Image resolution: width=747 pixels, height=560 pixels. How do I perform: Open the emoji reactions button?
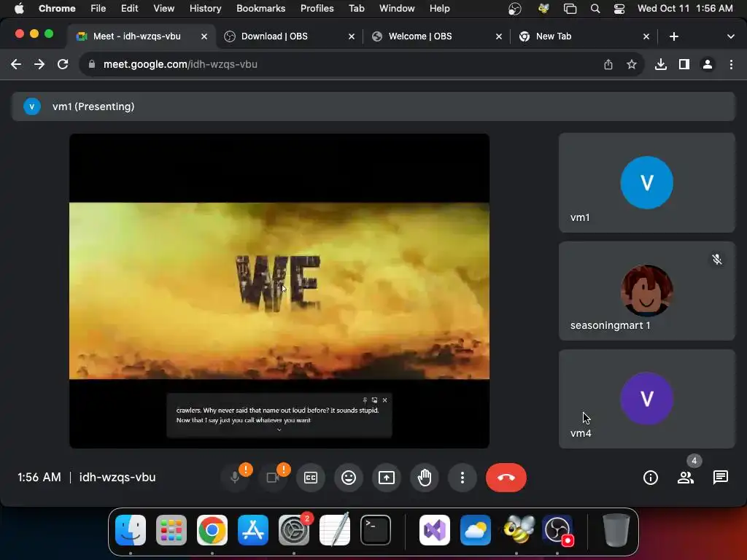click(349, 477)
